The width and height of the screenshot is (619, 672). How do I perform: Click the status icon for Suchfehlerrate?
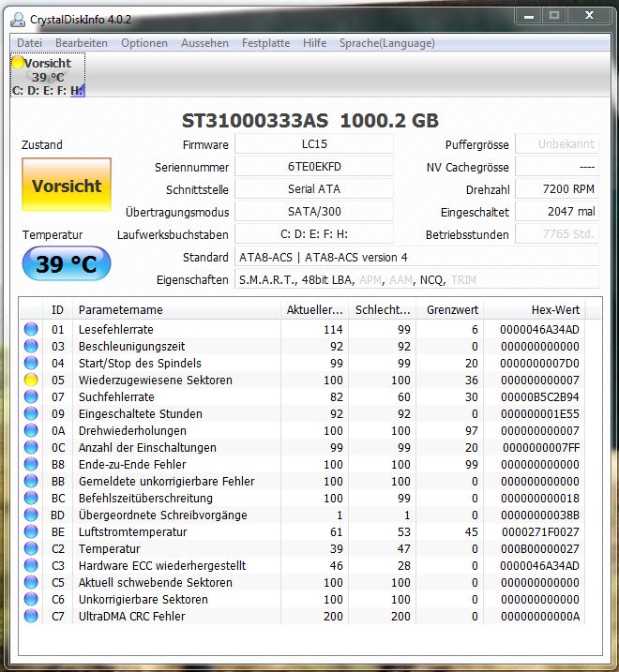(31, 396)
